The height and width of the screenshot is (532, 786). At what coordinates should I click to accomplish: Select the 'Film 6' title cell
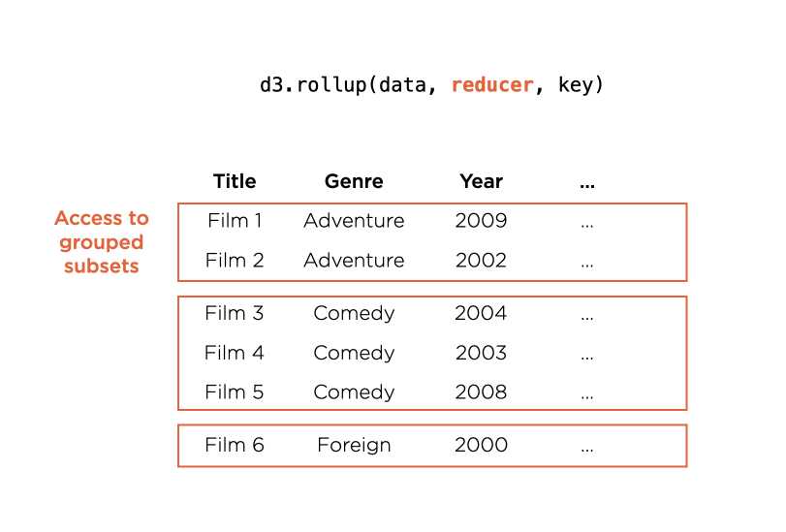pyautogui.click(x=235, y=445)
